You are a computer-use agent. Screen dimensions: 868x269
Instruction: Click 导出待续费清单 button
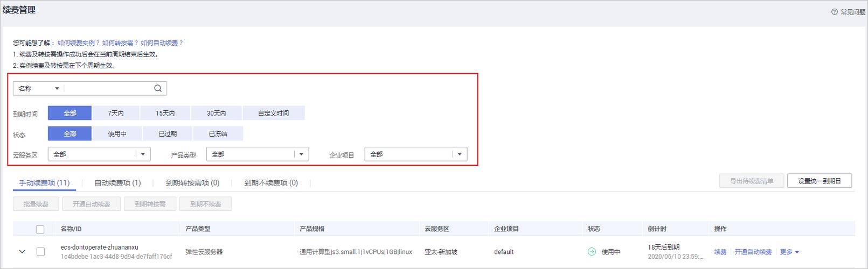click(x=752, y=181)
